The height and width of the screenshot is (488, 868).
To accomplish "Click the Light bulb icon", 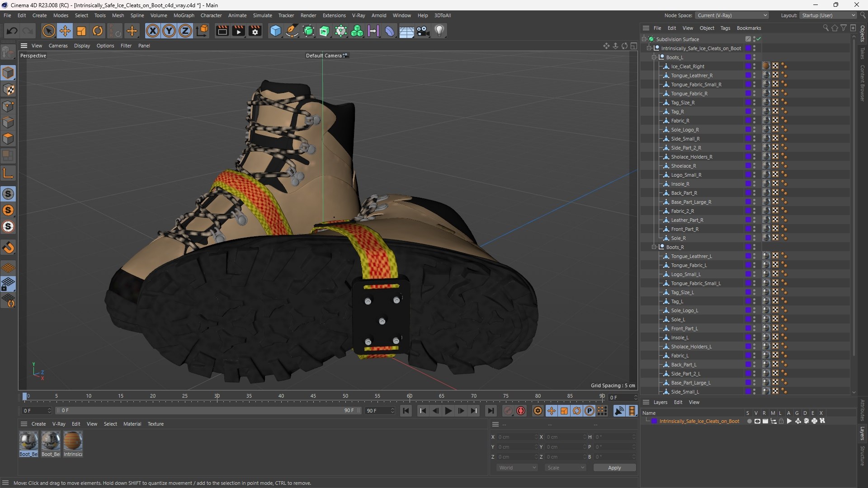I will click(x=439, y=31).
